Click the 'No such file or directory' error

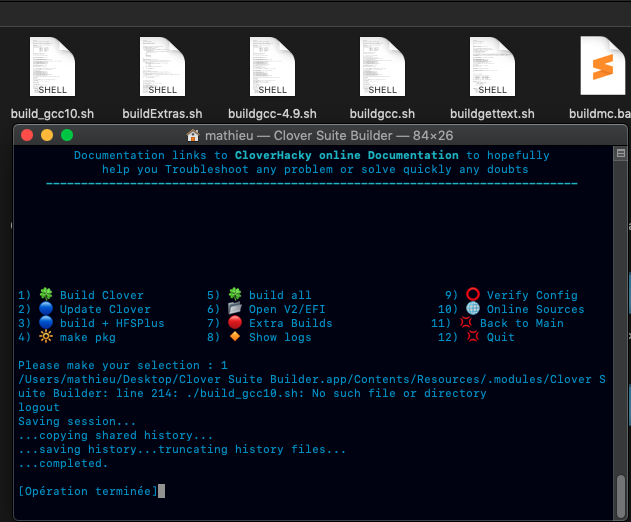(x=399, y=393)
